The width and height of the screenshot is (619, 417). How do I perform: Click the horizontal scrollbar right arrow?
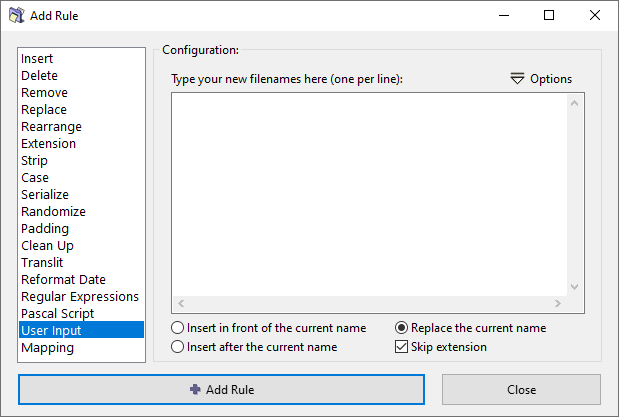click(557, 303)
